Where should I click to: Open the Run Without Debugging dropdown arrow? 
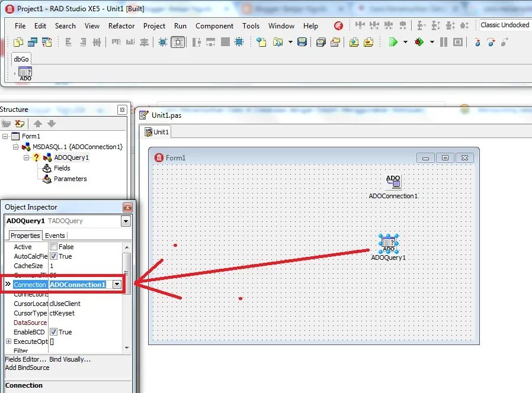pyautogui.click(x=432, y=42)
